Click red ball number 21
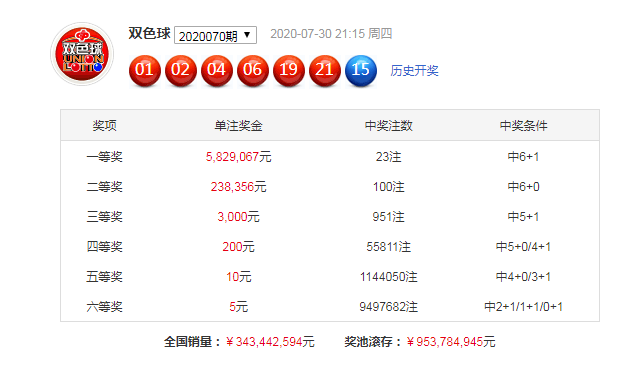 coord(324,70)
